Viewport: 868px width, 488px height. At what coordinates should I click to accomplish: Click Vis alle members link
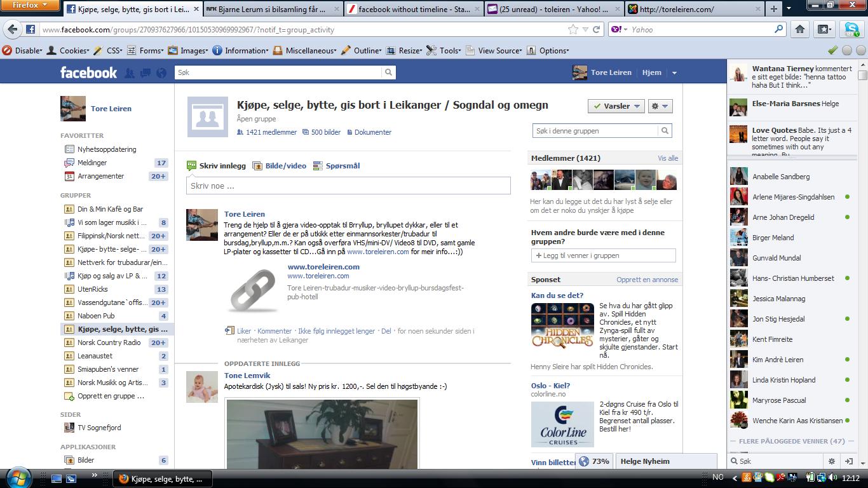(668, 158)
